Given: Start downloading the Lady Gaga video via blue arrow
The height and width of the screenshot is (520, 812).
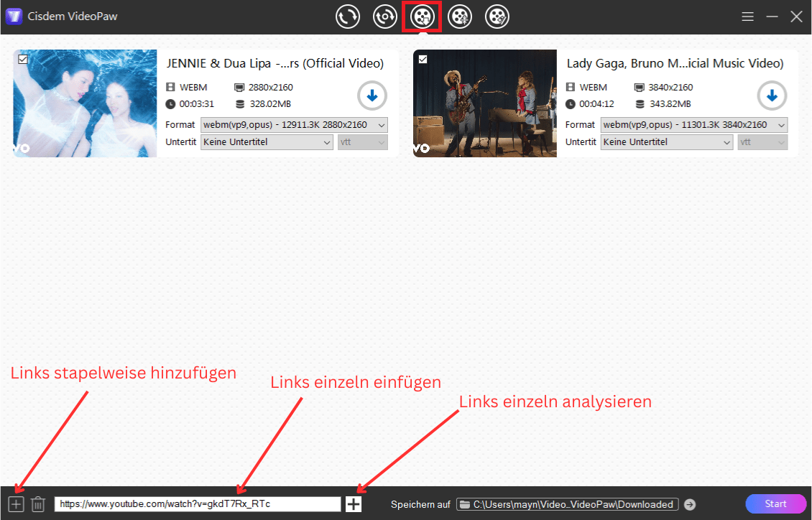Looking at the screenshot, I should pyautogui.click(x=772, y=95).
